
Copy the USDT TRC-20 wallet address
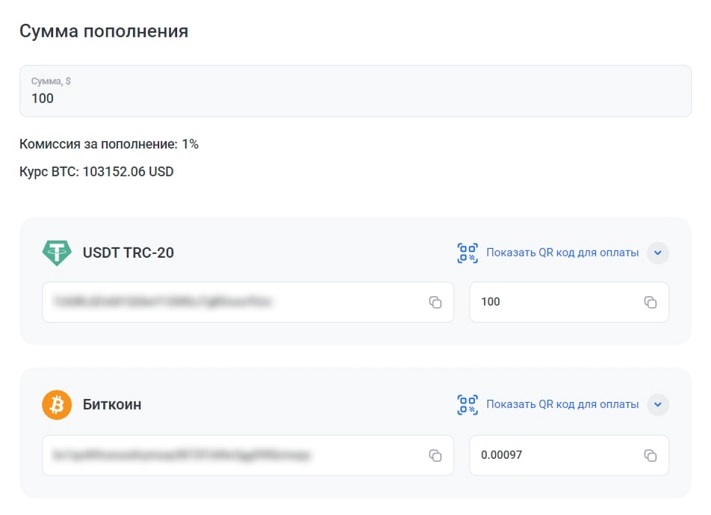tap(435, 302)
